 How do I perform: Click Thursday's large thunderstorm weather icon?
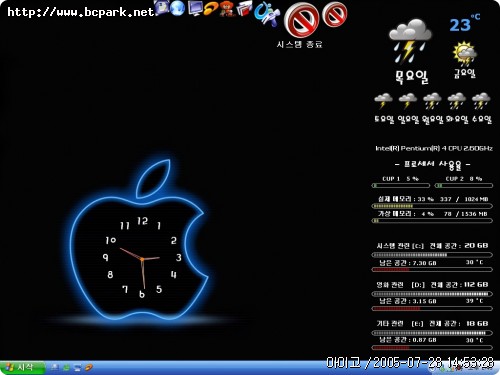410,41
